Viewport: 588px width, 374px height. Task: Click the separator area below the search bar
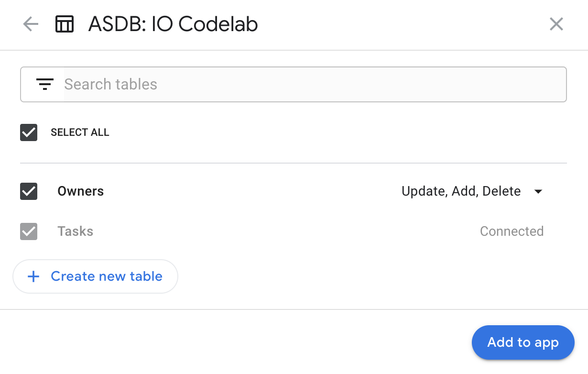coord(294,163)
